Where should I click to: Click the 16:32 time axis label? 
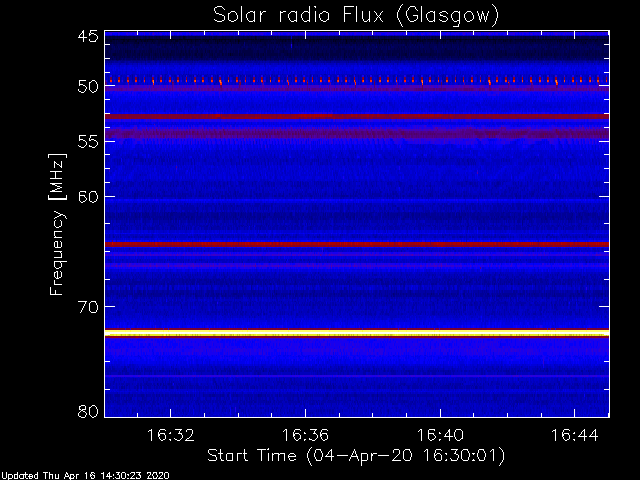[x=171, y=435]
